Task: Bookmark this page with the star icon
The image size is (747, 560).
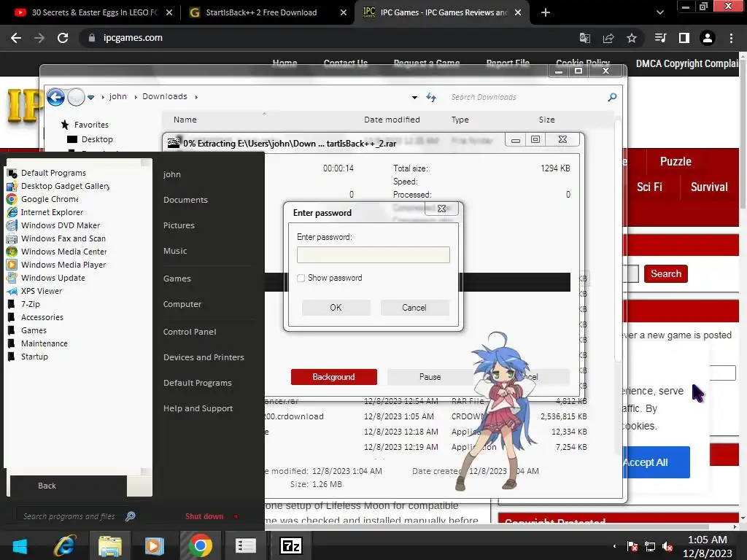Action: pos(632,38)
